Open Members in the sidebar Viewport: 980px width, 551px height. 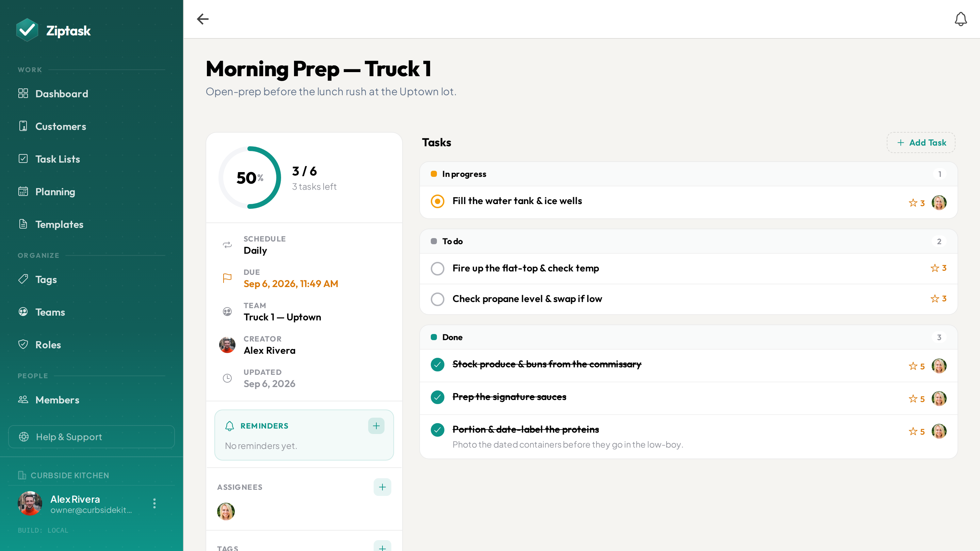pos(91,400)
